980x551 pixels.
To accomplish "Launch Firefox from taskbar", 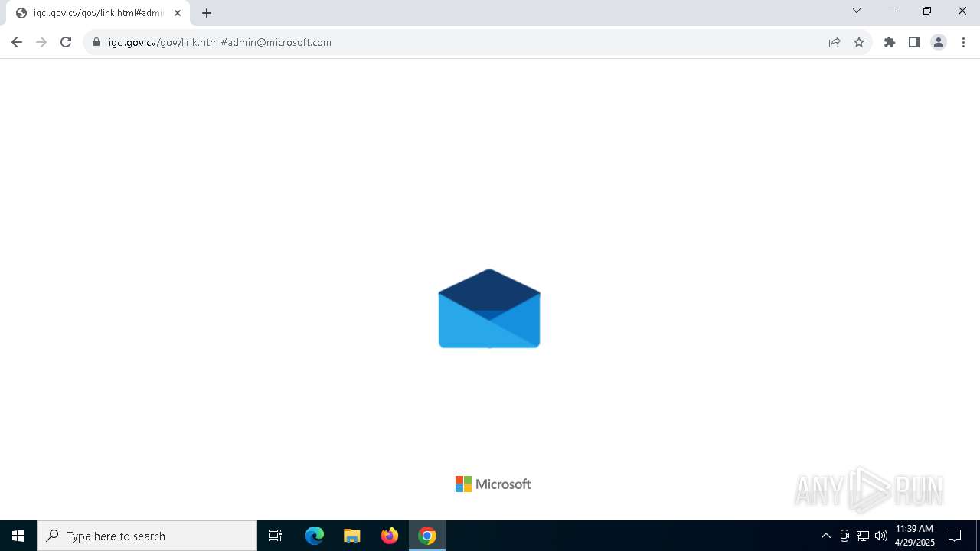I will 390,536.
